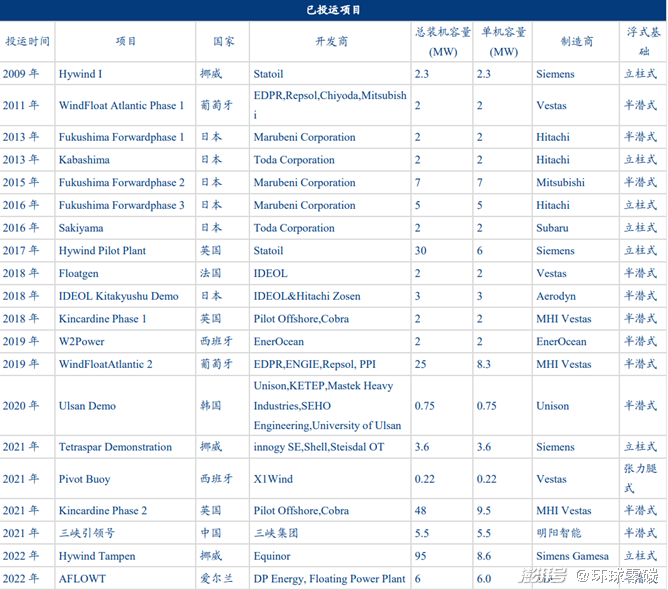Select the Siemens Gamesa manufacturer cell
Viewport: 668px width, 590px height.
point(573,556)
